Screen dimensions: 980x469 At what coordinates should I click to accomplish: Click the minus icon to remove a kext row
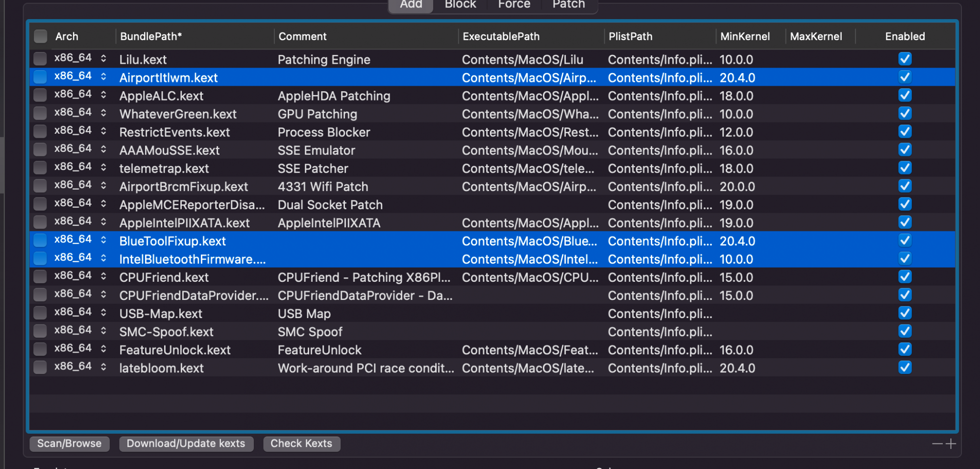tap(937, 444)
